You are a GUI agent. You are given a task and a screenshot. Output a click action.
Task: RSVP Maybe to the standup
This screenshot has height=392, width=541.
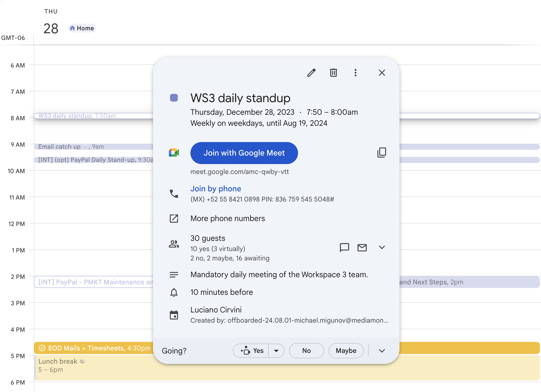click(346, 350)
